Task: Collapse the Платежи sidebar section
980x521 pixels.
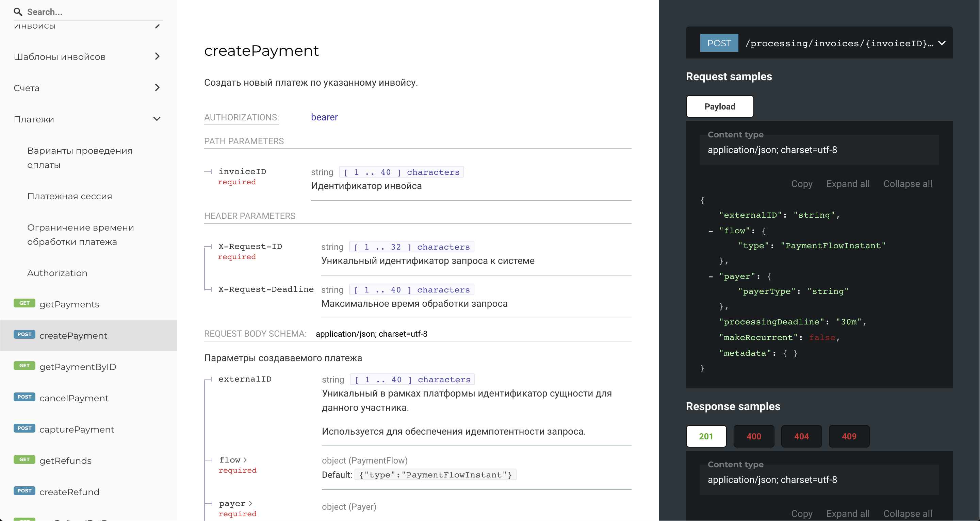Action: (x=158, y=119)
